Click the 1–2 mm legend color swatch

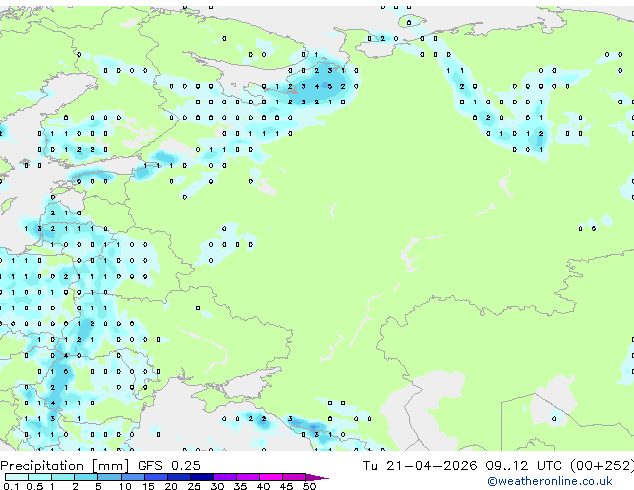[63, 477]
